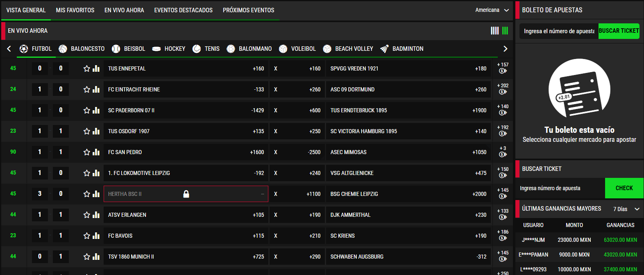Click the green Buscar Ticket button
This screenshot has height=275, width=644.
click(619, 31)
